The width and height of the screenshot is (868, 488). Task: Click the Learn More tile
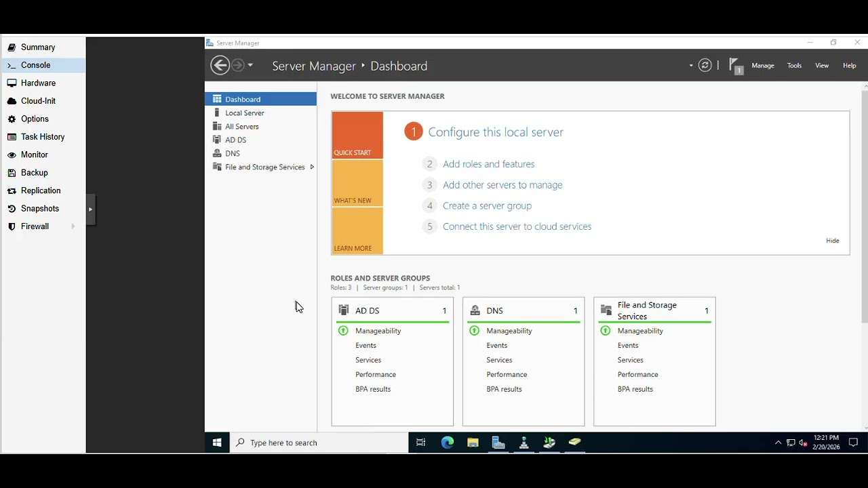(x=357, y=230)
